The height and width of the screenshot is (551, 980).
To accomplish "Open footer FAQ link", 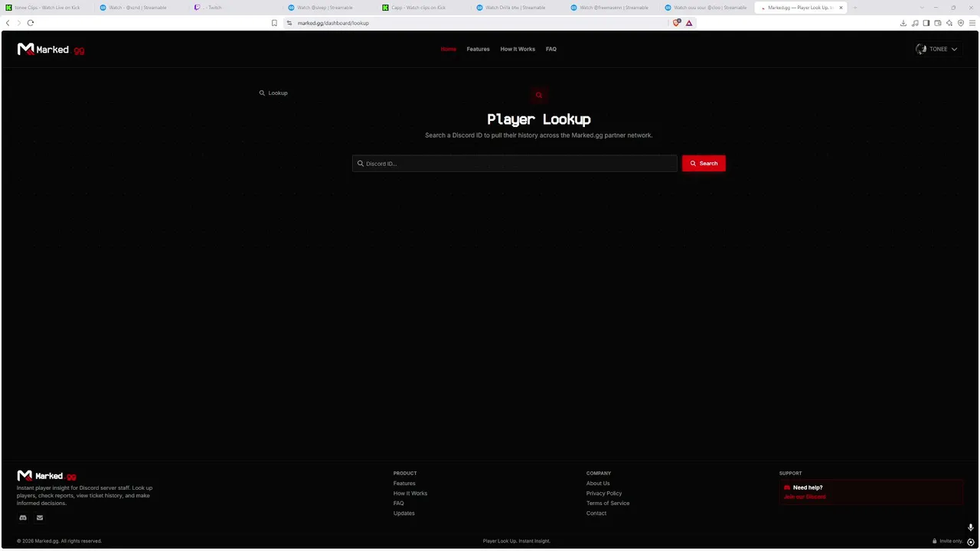I will pos(398,503).
